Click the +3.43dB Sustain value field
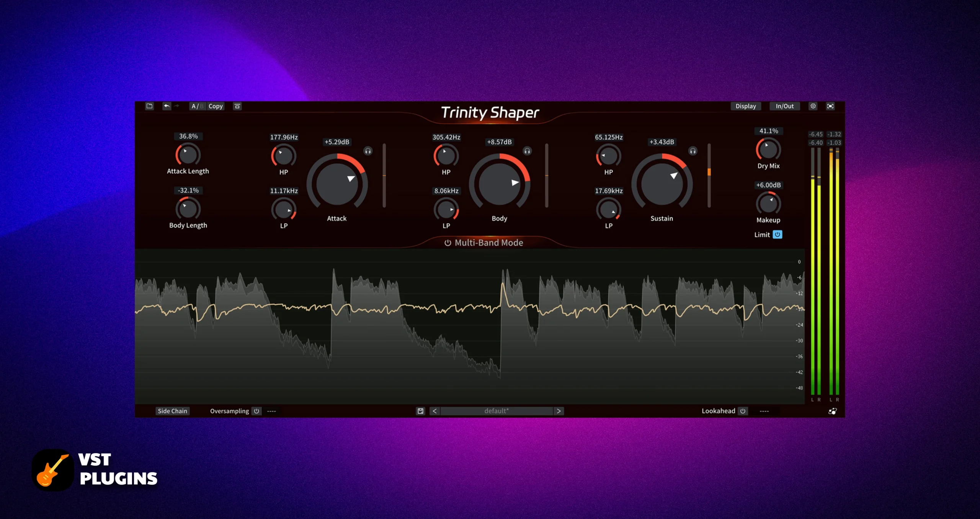 tap(662, 142)
